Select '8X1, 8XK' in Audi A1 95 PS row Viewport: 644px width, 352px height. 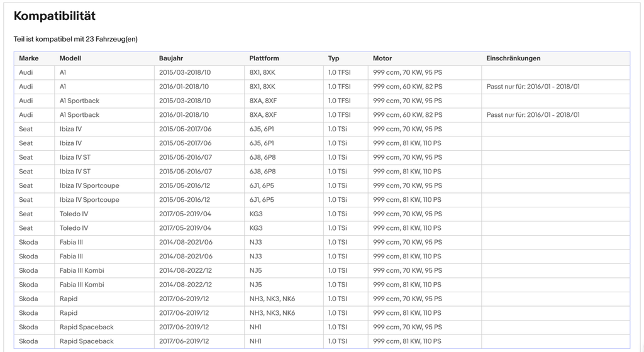click(262, 73)
